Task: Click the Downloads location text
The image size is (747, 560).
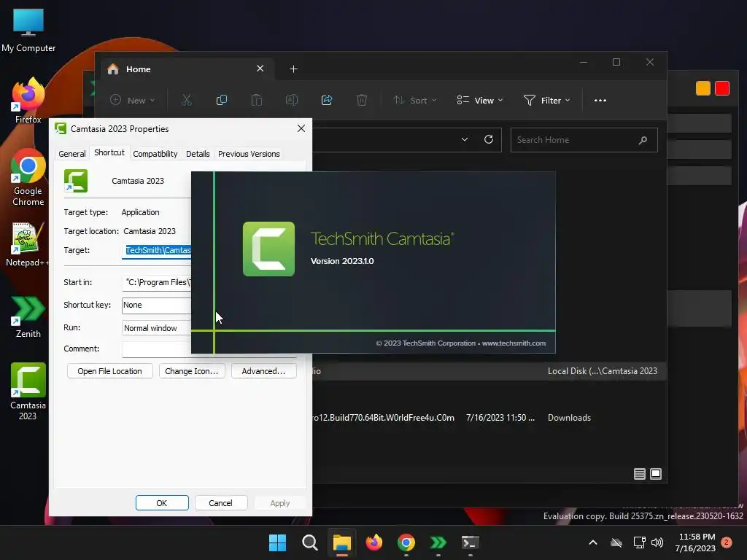Action: 569,418
